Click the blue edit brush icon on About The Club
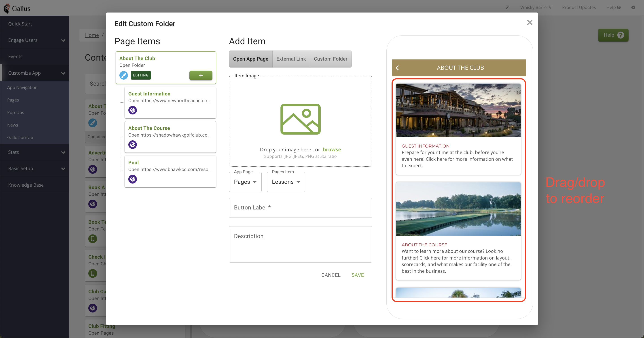 123,75
